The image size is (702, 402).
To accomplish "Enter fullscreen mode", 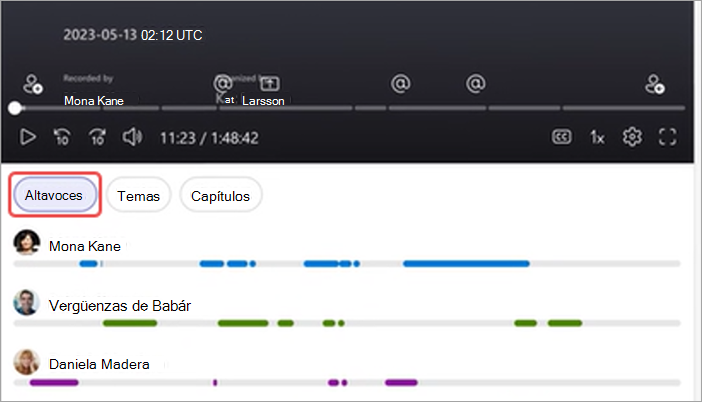I will 667,137.
